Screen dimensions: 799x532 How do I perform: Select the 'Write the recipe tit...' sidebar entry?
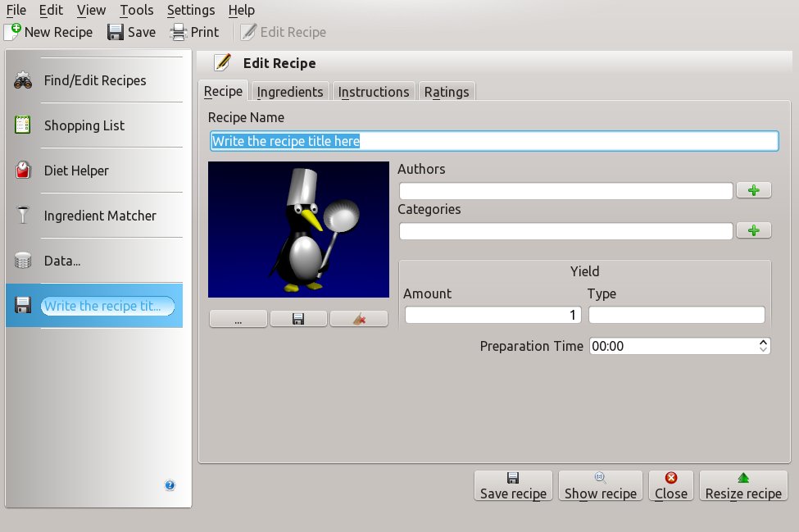(95, 306)
